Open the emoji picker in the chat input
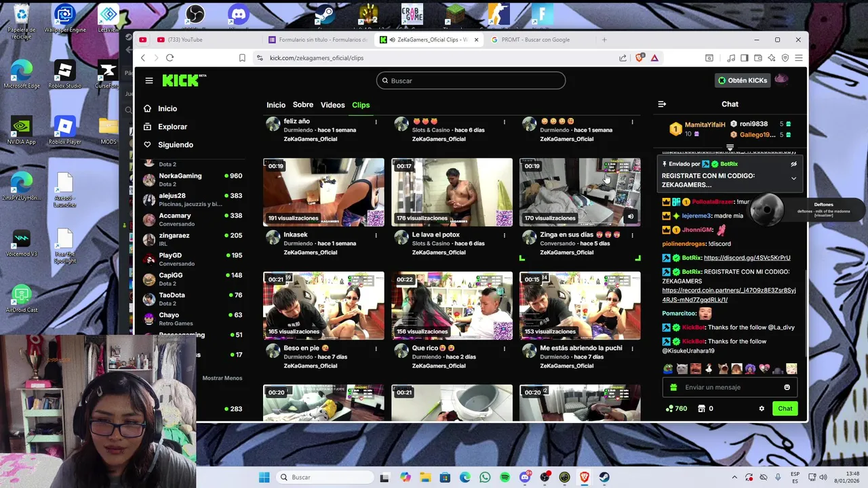Image resolution: width=868 pixels, height=488 pixels. click(x=787, y=388)
